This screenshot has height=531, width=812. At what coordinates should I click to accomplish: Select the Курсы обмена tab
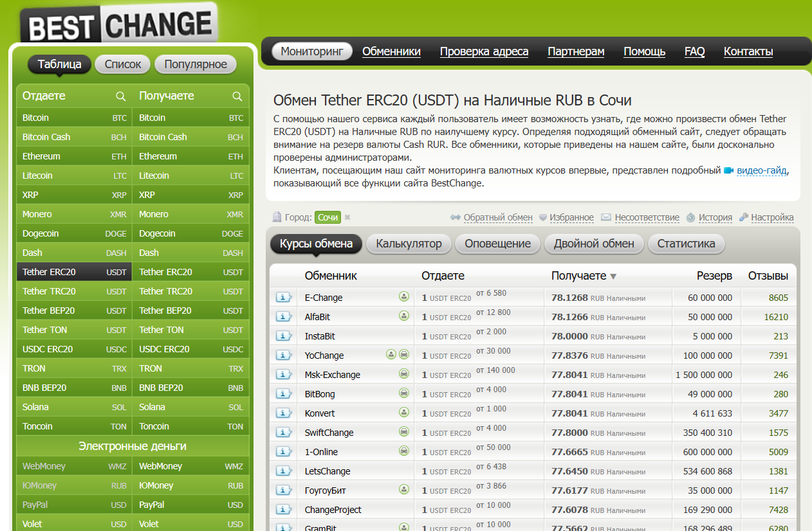[x=317, y=244]
